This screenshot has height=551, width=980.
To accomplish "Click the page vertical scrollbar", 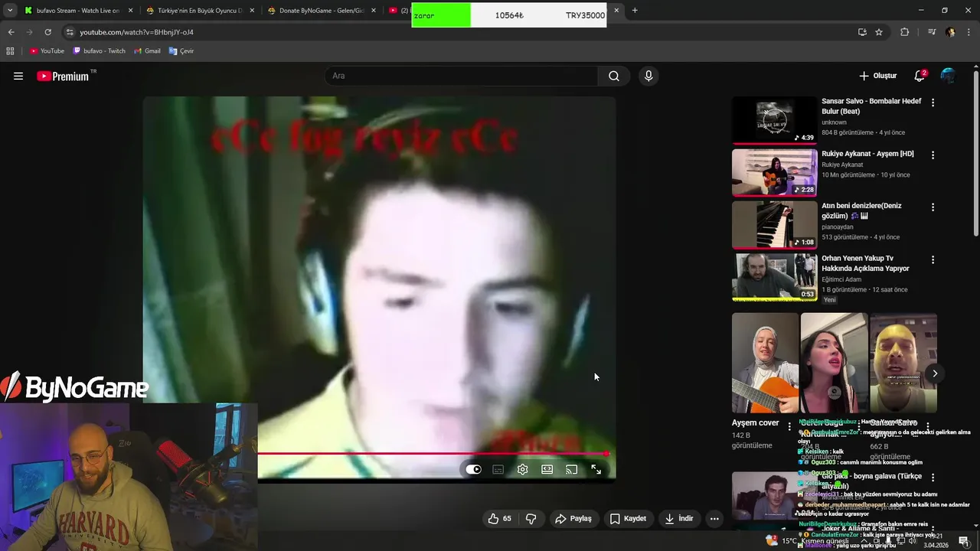I will 975,153.
